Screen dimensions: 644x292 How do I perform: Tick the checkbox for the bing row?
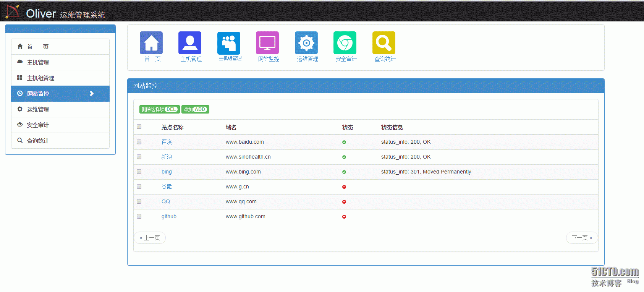[x=139, y=172]
